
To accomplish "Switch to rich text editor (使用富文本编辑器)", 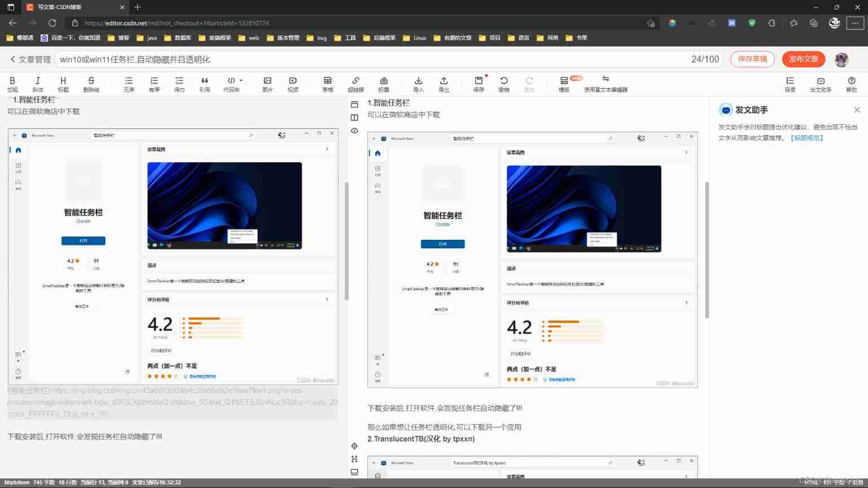I will (606, 84).
